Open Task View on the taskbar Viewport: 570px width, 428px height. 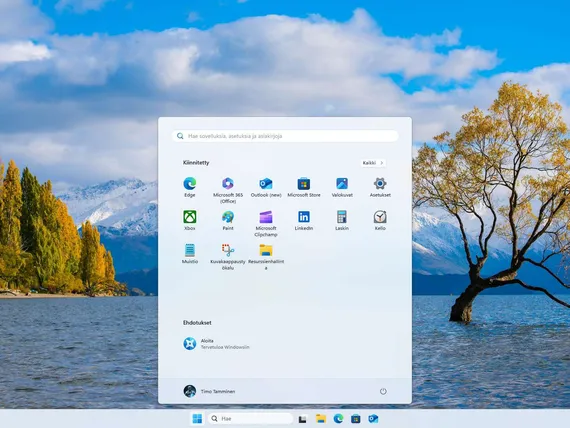[x=302, y=419]
